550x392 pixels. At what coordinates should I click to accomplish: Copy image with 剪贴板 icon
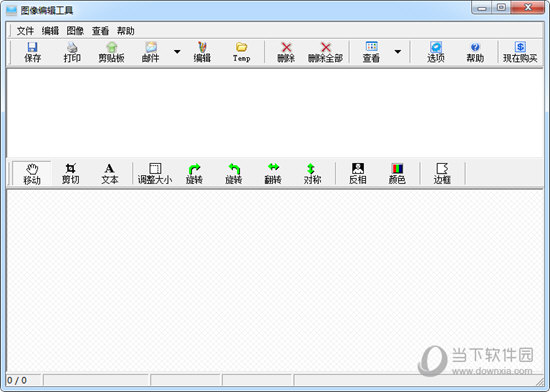(x=111, y=52)
